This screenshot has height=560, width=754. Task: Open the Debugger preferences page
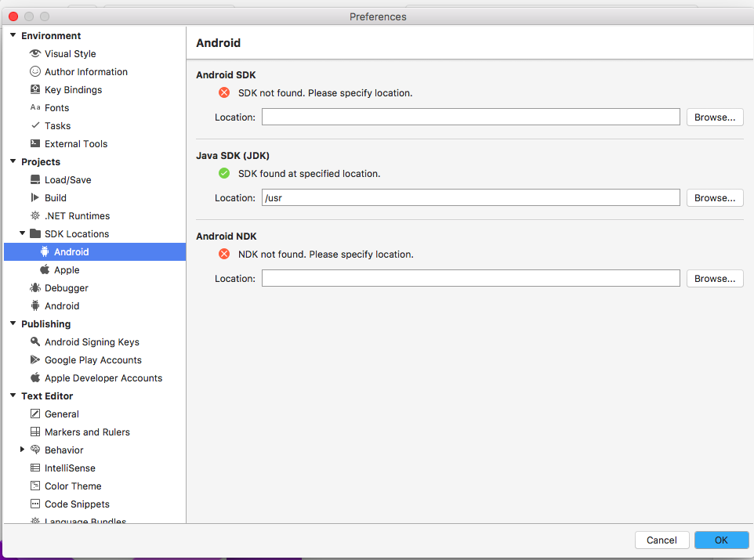click(67, 288)
